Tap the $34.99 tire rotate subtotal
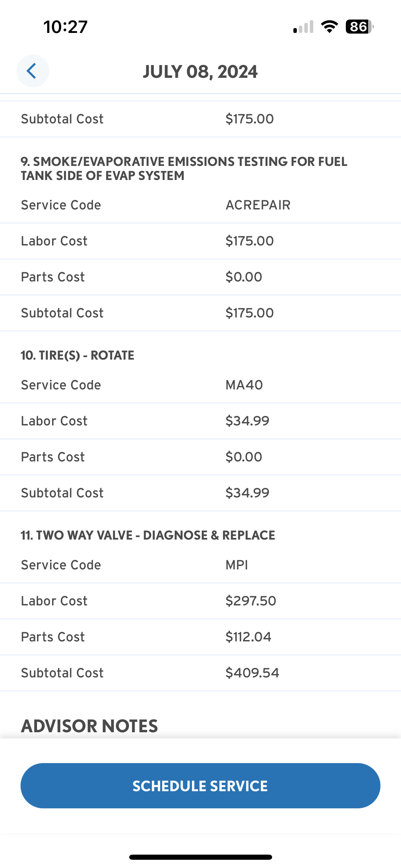401x868 pixels. [x=247, y=493]
